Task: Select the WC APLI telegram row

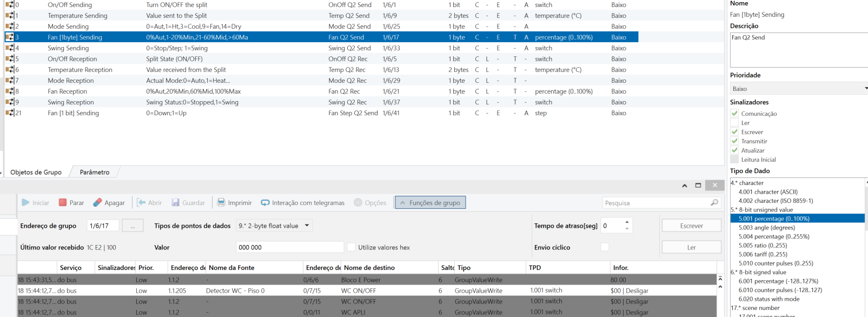Action: pos(367,312)
